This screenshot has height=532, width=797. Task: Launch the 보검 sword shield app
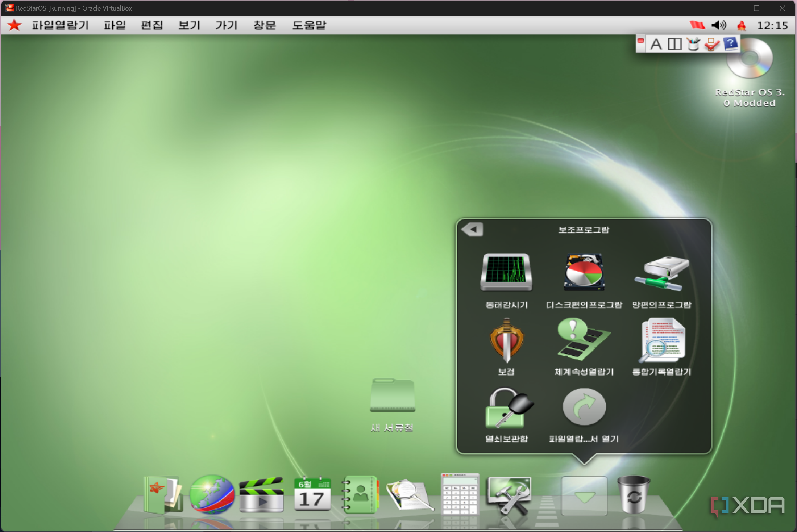506,340
